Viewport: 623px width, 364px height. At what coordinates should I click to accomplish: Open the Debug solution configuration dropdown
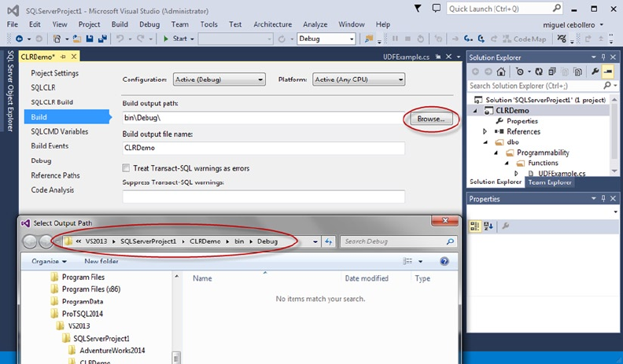pyautogui.click(x=326, y=39)
